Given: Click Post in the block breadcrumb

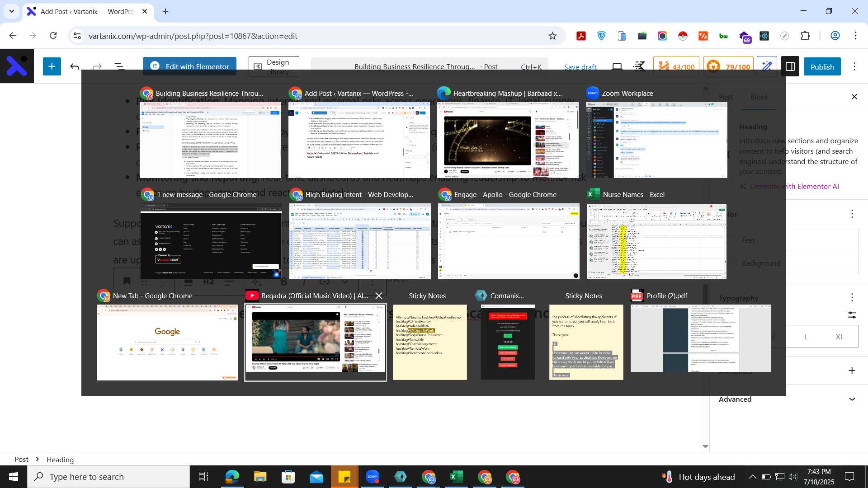Looking at the screenshot, I should (21, 459).
